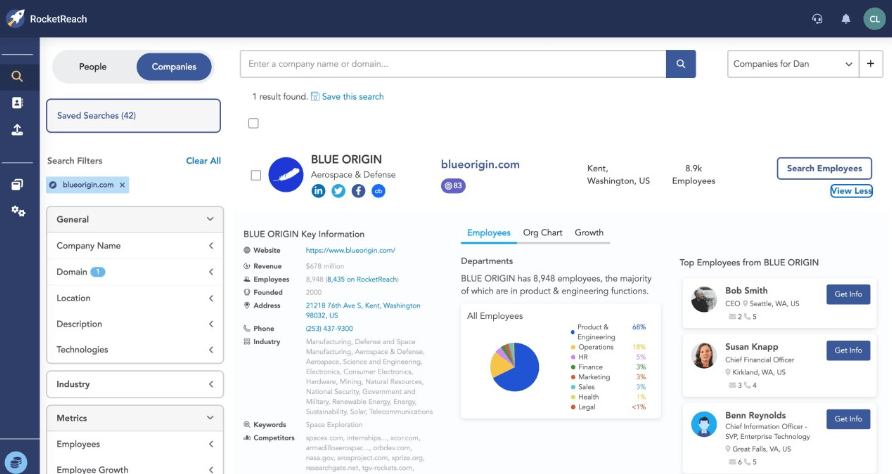
Task: Click the Blue Origin feather logo
Action: (286, 175)
